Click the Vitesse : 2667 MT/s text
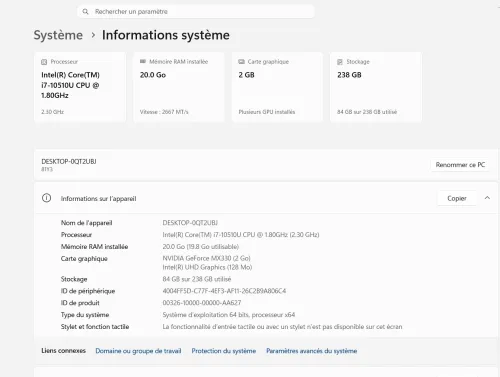 coord(164,112)
